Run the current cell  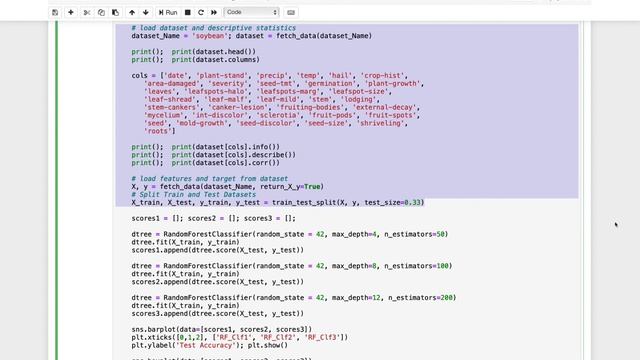(x=168, y=13)
